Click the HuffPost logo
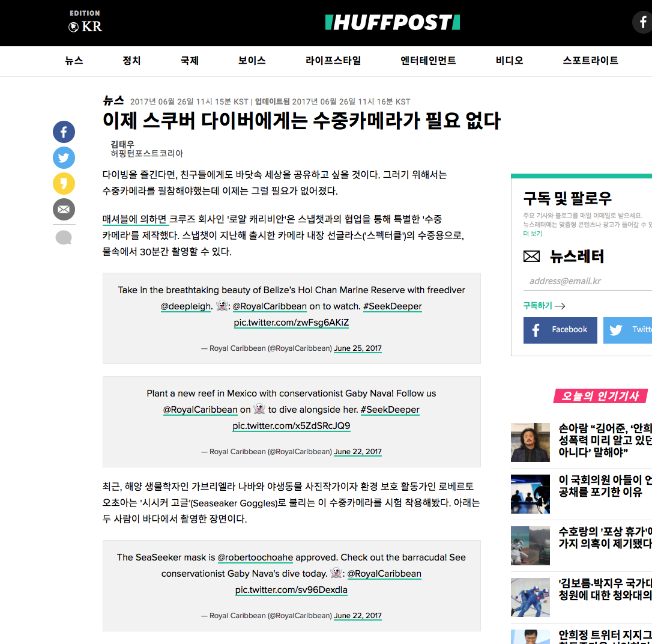This screenshot has height=644, width=652. point(393,22)
